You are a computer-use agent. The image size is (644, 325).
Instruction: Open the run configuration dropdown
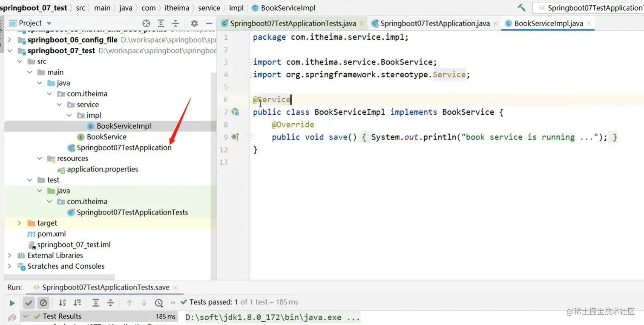point(588,8)
